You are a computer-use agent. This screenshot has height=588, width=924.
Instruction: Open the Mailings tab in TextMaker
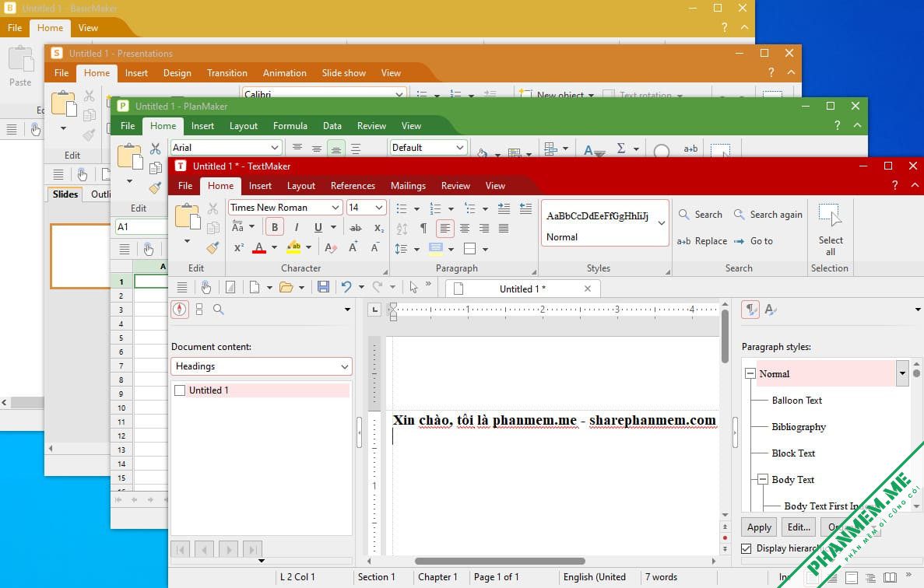pos(408,185)
